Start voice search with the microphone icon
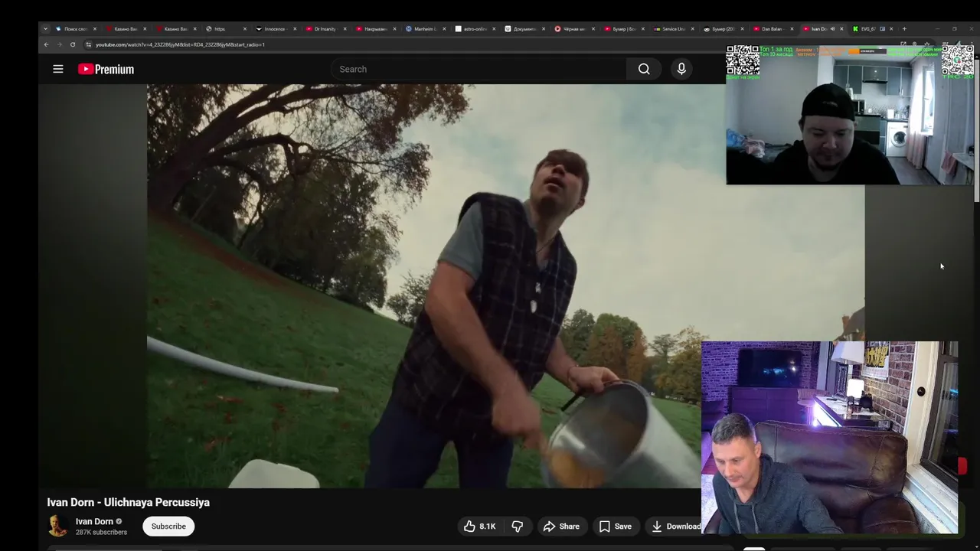 681,69
